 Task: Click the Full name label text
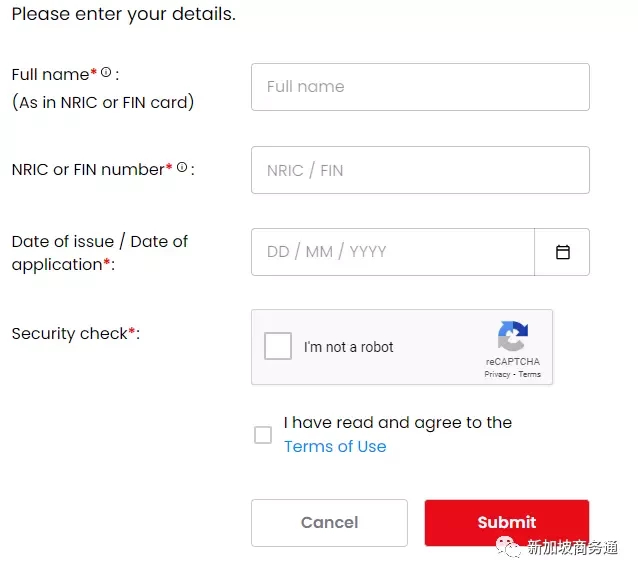click(50, 75)
